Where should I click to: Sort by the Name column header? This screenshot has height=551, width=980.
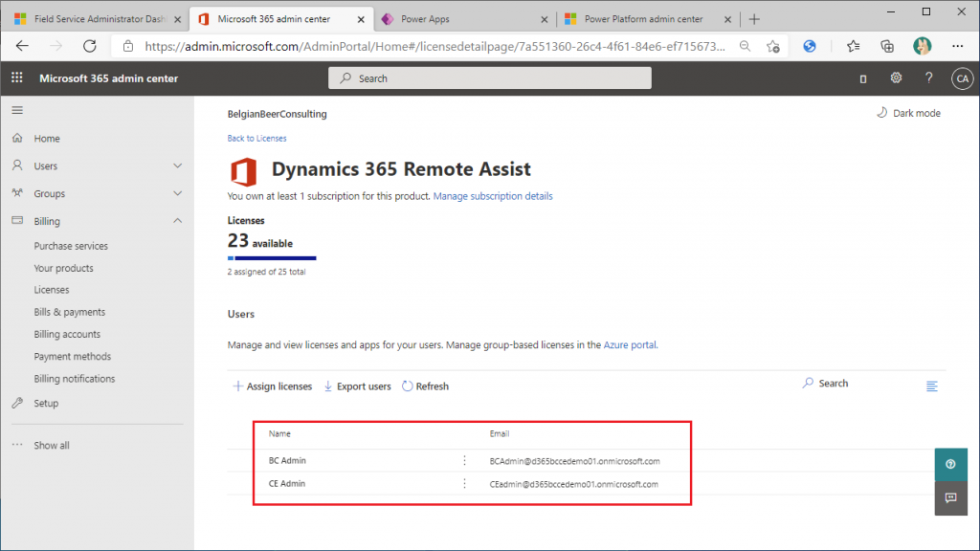coord(279,433)
